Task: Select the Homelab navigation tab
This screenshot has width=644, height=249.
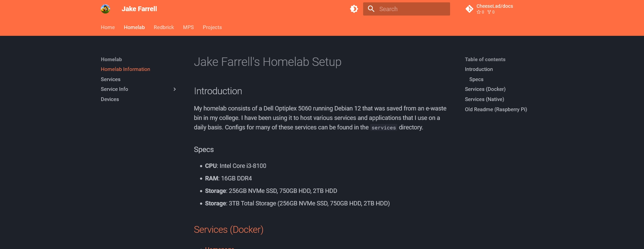Action: click(x=134, y=27)
